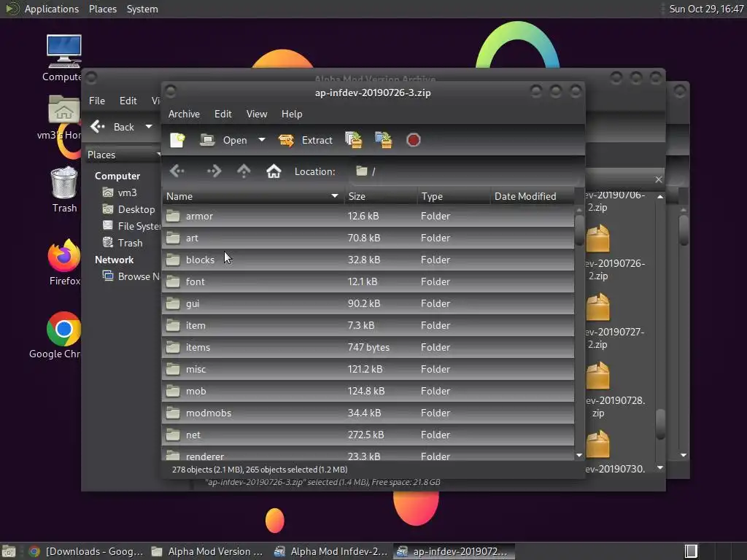This screenshot has height=560, width=747.
Task: Click the zip file icon above ev-20190730
Action: (598, 444)
